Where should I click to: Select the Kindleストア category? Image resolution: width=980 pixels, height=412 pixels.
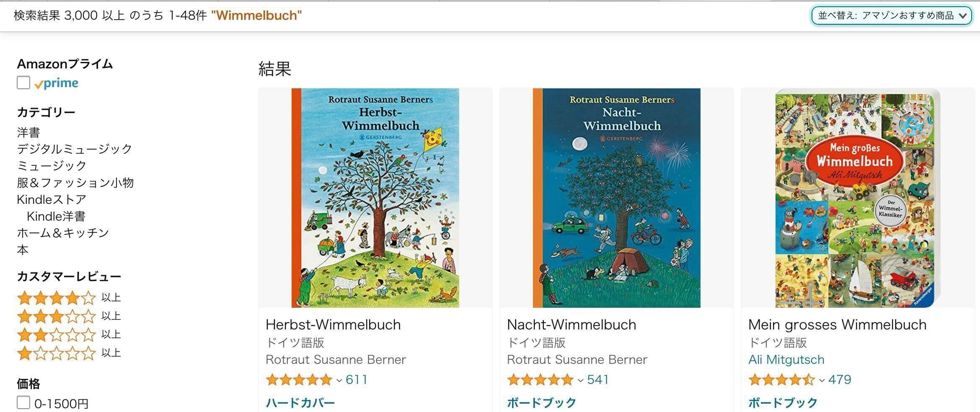(x=52, y=199)
